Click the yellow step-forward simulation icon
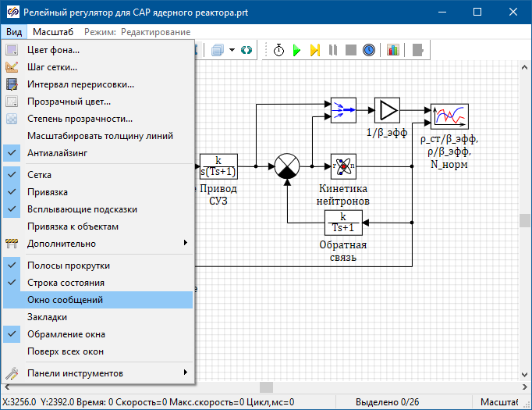This screenshot has width=532, height=410. click(314, 50)
